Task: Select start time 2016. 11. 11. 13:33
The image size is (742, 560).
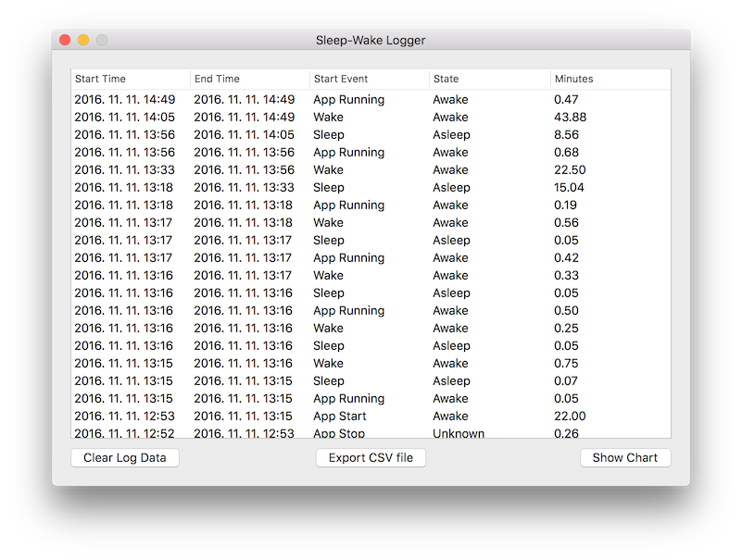Action: coord(124,169)
